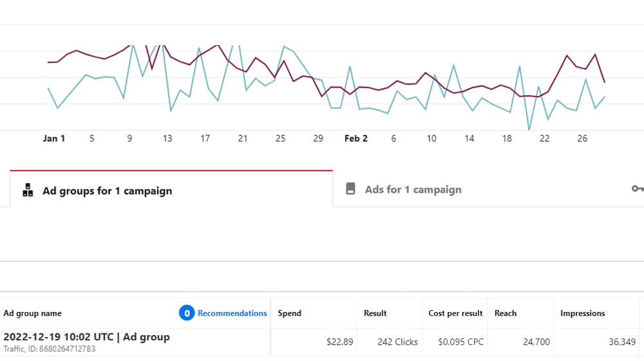644x361 pixels.
Task: Click the Ads tab bookmark icon
Action: pyautogui.click(x=350, y=189)
